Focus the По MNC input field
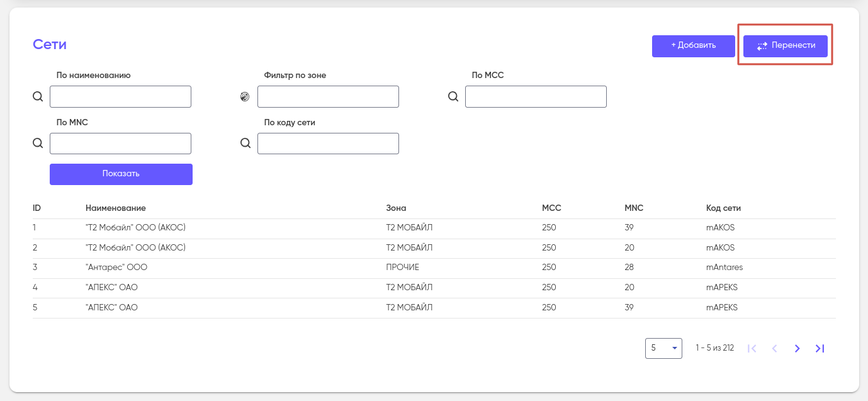The image size is (868, 401). [120, 144]
